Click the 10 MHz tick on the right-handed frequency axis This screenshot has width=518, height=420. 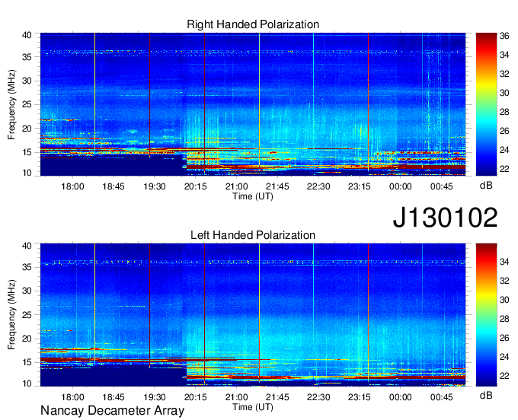click(27, 173)
